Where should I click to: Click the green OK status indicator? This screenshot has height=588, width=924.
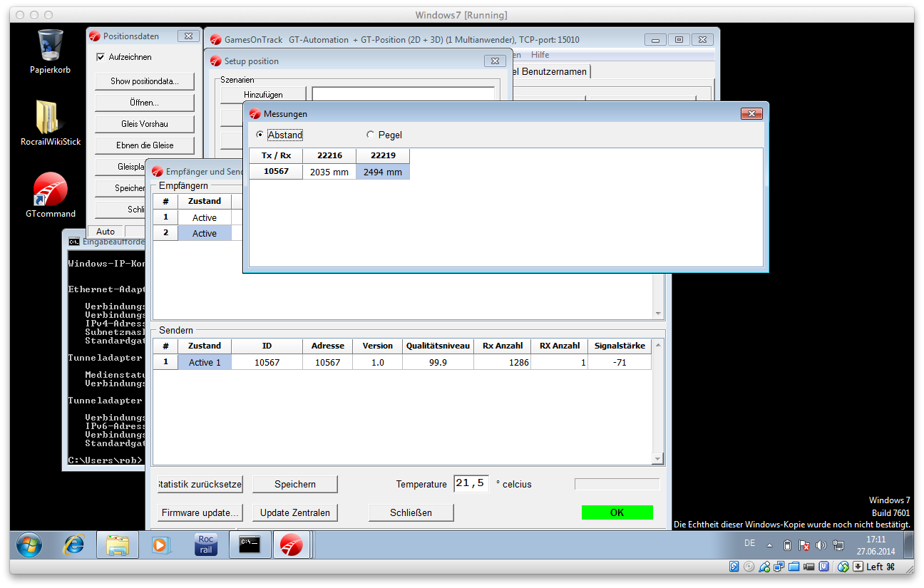click(x=617, y=512)
